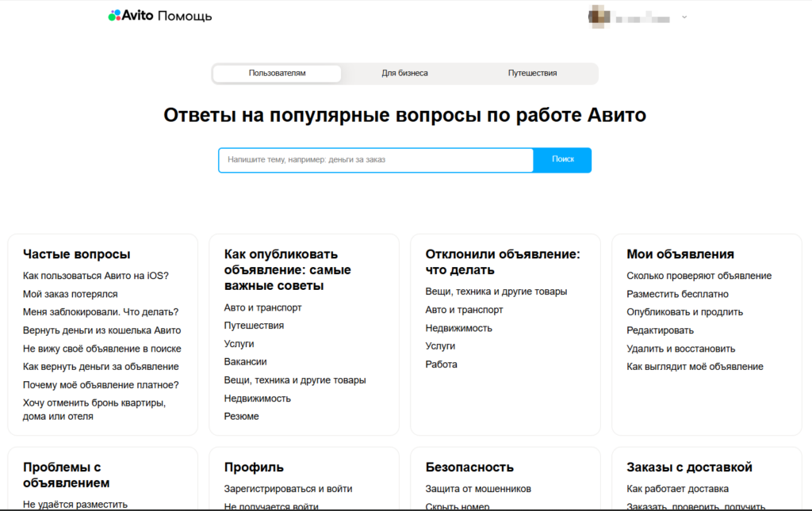The height and width of the screenshot is (511, 812).
Task: Click the blurred account user name
Action: [x=642, y=19]
